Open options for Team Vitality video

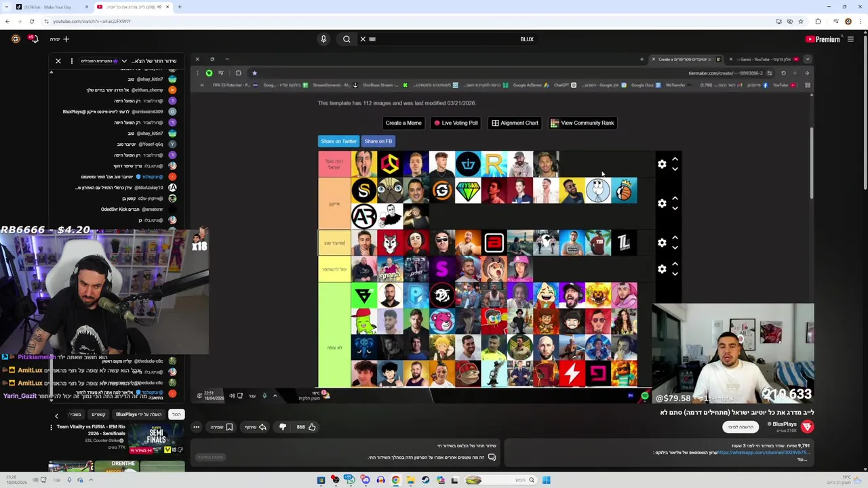click(51, 427)
